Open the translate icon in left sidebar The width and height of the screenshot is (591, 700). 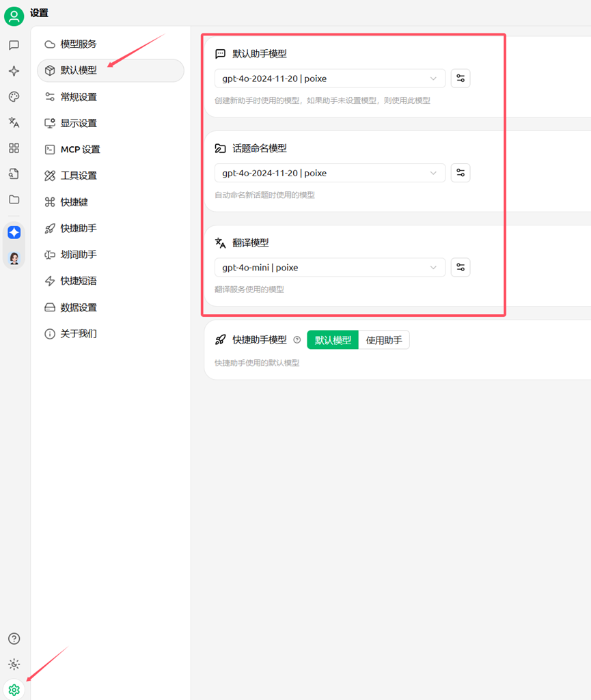point(14,122)
